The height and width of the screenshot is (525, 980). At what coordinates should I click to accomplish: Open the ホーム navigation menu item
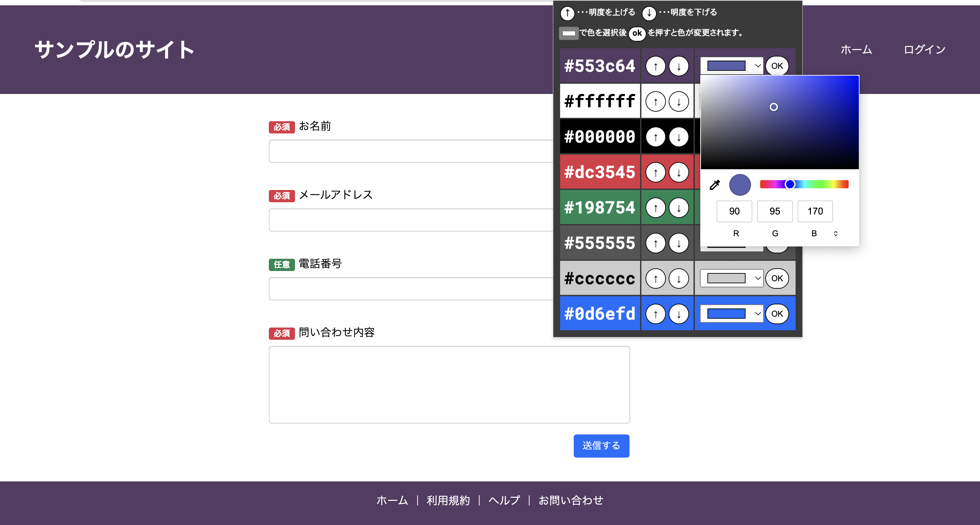(856, 49)
